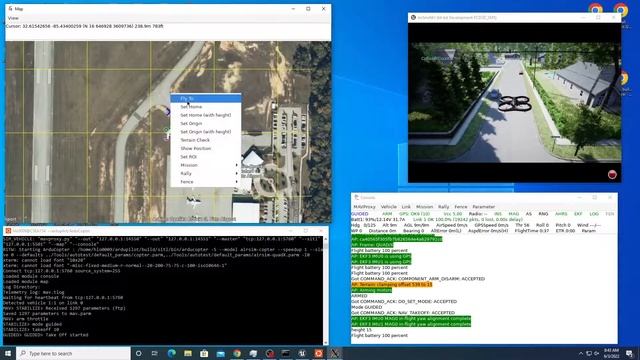Switch to the terminal app on taskbar
Viewport: 640px width, 360px height.
[x=286, y=353]
